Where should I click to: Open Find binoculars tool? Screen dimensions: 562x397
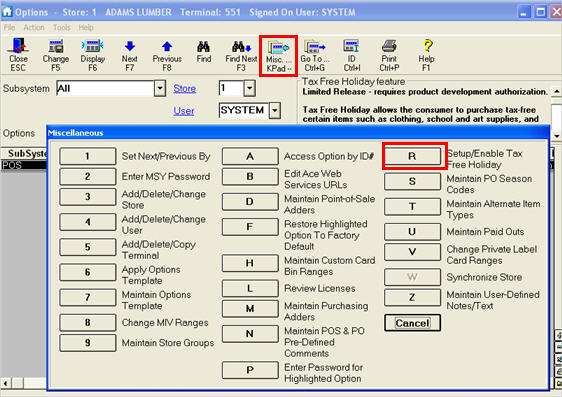[204, 51]
